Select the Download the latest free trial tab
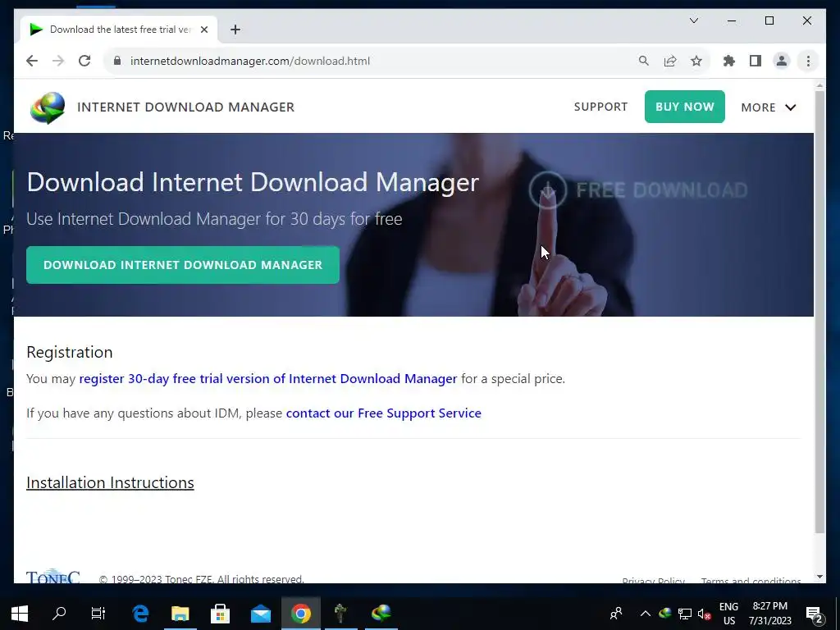This screenshot has width=840, height=630. coord(119,30)
